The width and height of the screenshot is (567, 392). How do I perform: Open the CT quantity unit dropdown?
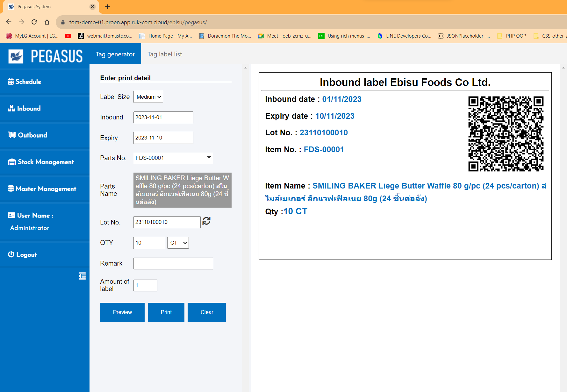178,243
